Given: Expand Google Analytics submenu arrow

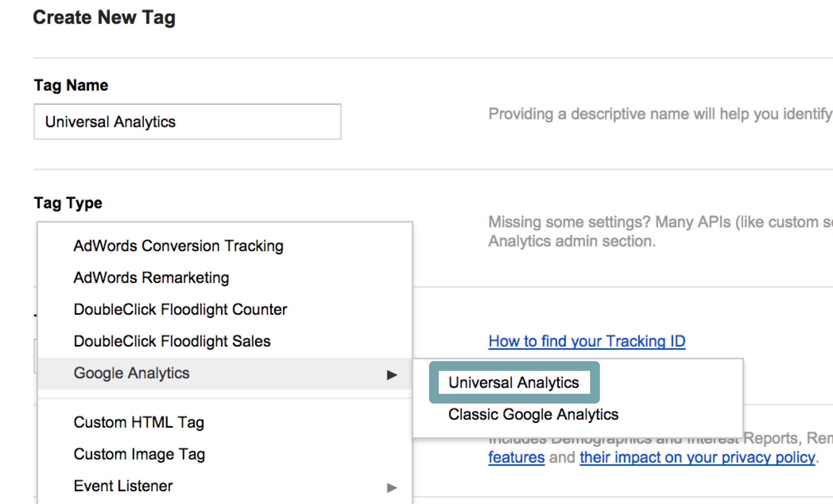Looking at the screenshot, I should 392,375.
